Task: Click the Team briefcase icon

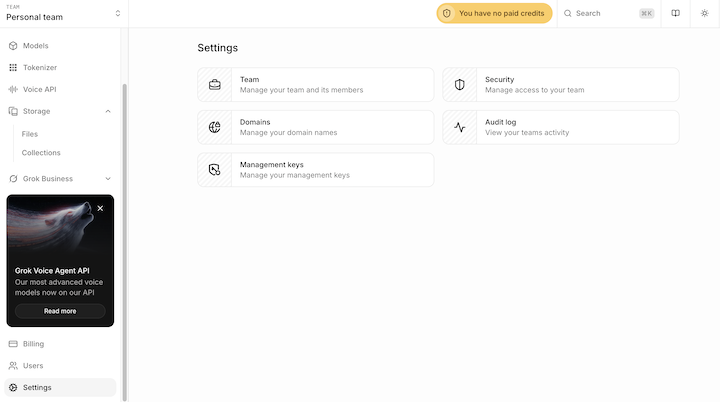Action: (214, 85)
